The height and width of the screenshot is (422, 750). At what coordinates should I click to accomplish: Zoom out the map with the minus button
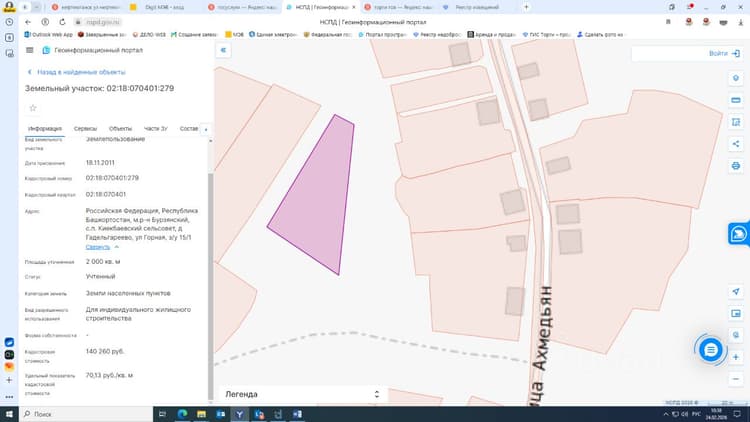[736, 379]
